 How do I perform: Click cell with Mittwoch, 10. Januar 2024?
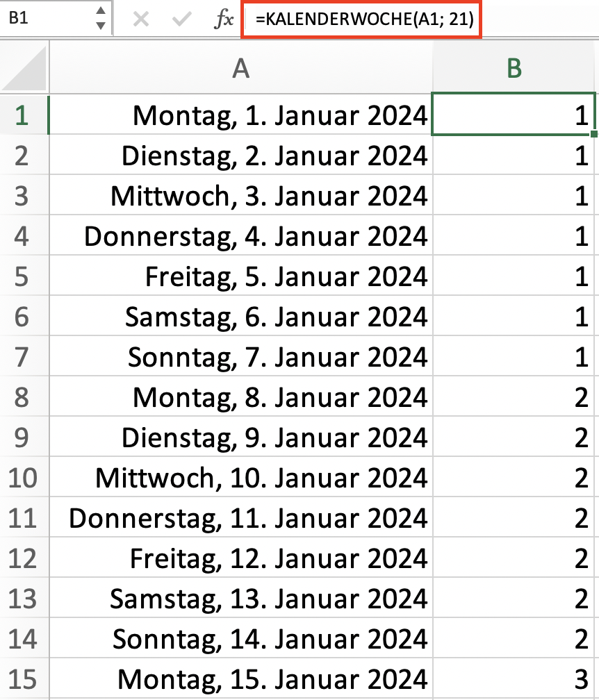click(240, 477)
